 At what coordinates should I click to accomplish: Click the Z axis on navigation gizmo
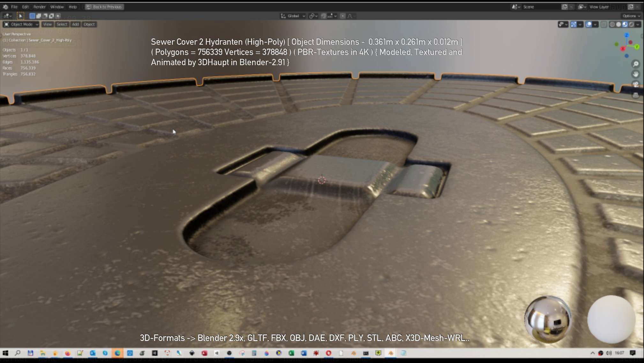[x=627, y=35]
